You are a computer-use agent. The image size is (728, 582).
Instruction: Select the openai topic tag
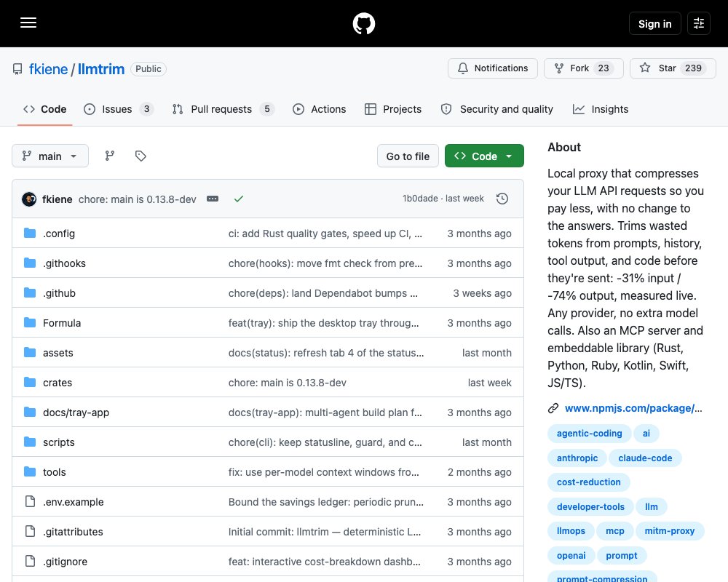click(x=571, y=556)
